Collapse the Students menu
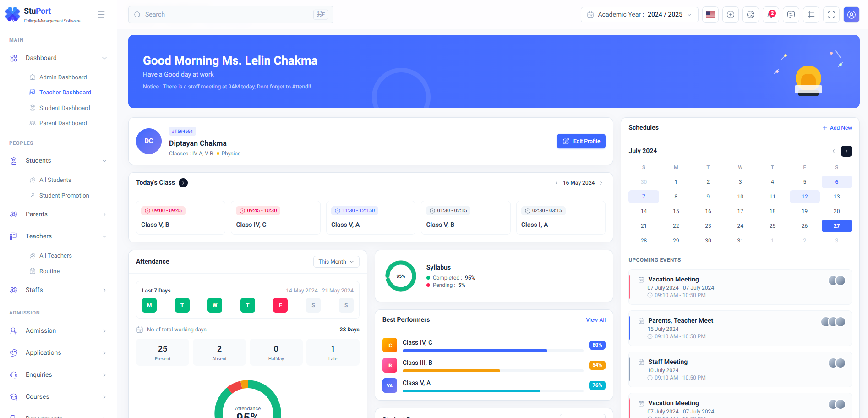This screenshot has width=868, height=418. (x=104, y=161)
